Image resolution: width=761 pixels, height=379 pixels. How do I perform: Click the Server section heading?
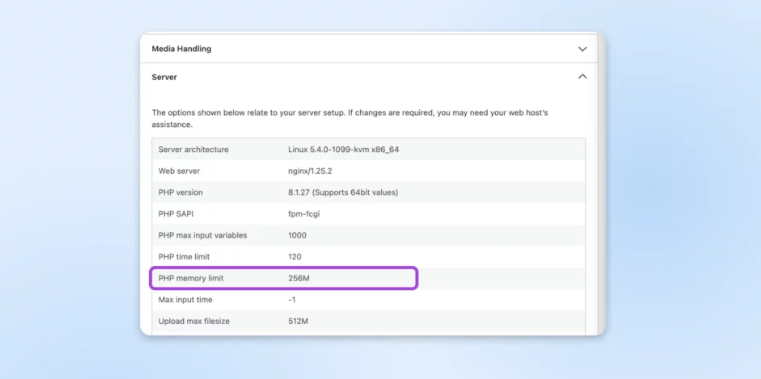pos(165,77)
